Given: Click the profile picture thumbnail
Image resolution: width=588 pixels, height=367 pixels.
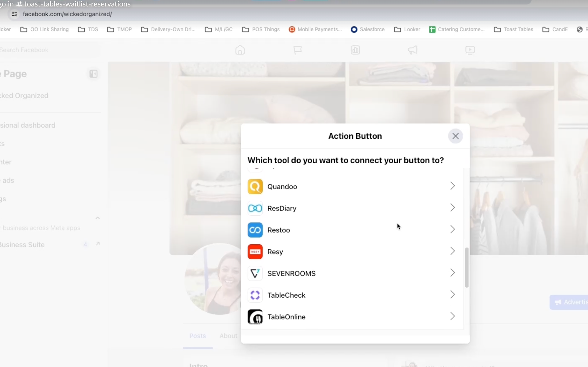Looking at the screenshot, I should pyautogui.click(x=220, y=279).
